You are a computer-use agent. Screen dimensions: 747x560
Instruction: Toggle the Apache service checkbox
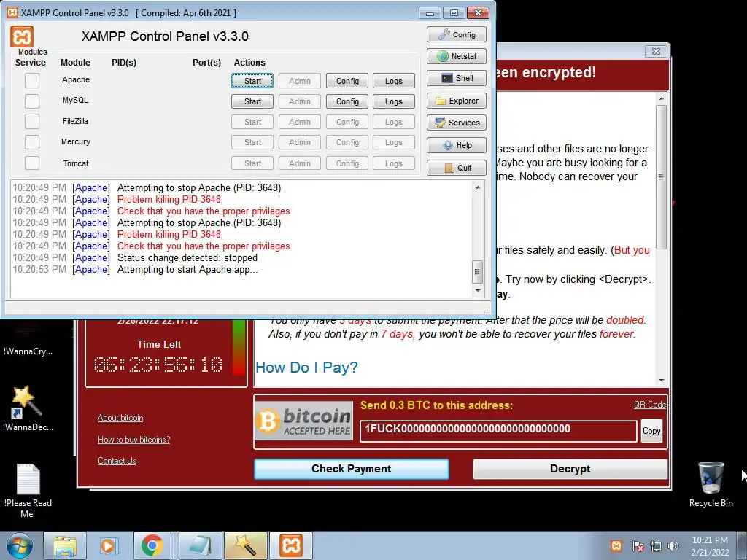(x=32, y=80)
